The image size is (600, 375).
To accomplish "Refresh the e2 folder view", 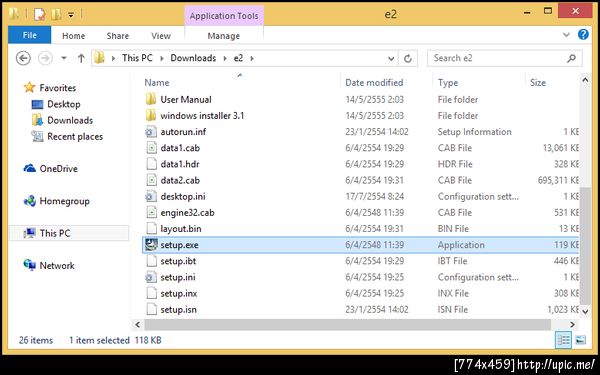I will click(x=408, y=58).
